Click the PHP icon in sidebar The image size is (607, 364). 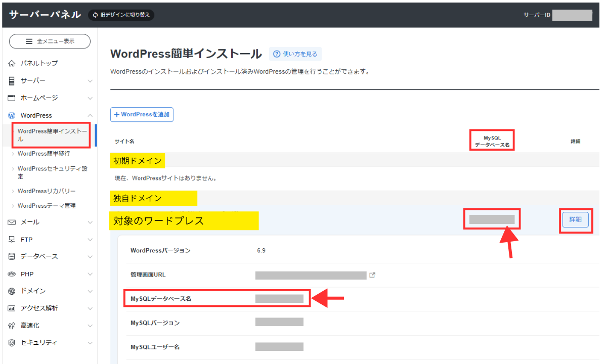click(12, 274)
